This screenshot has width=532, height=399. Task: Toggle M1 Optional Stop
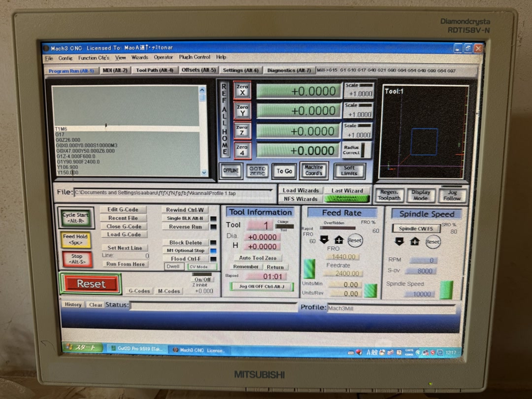(x=185, y=250)
